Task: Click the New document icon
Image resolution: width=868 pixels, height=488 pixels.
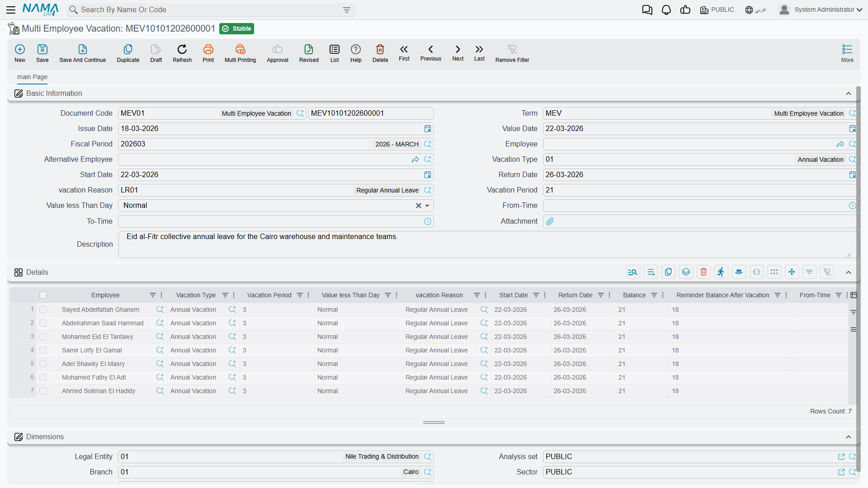Action: pos(20,53)
